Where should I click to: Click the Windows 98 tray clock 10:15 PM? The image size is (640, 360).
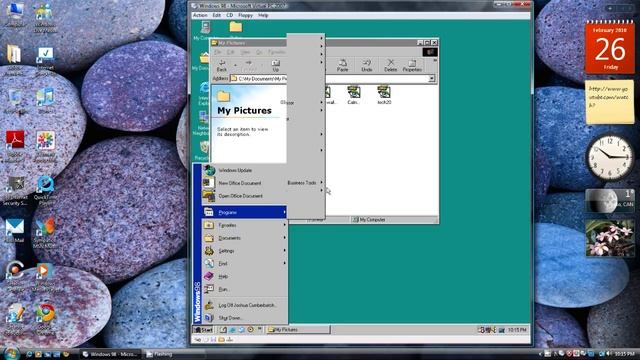tap(517, 330)
